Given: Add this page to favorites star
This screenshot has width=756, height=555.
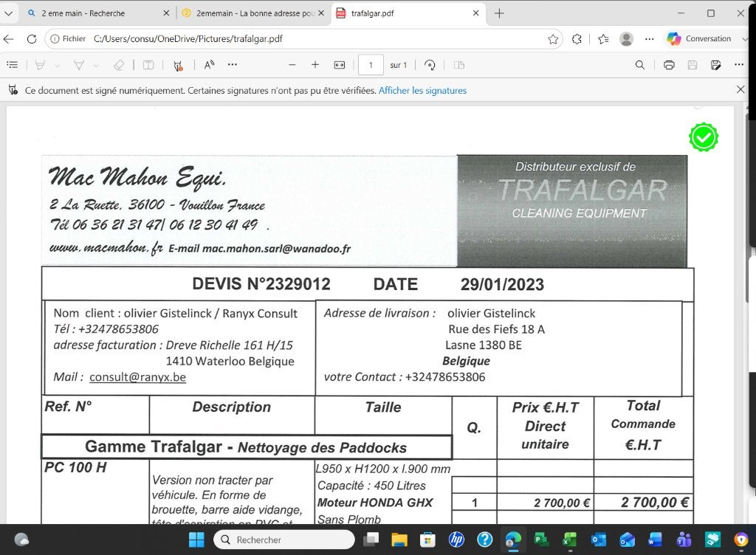Looking at the screenshot, I should pyautogui.click(x=553, y=39).
